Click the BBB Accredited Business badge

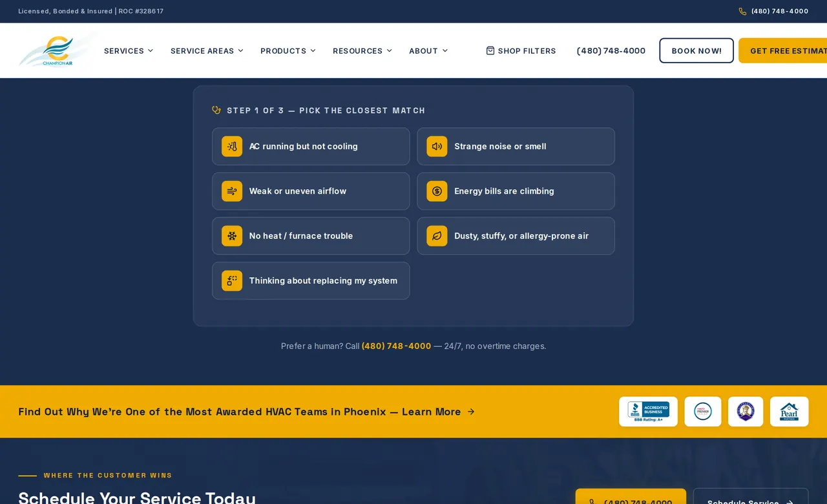(648, 412)
